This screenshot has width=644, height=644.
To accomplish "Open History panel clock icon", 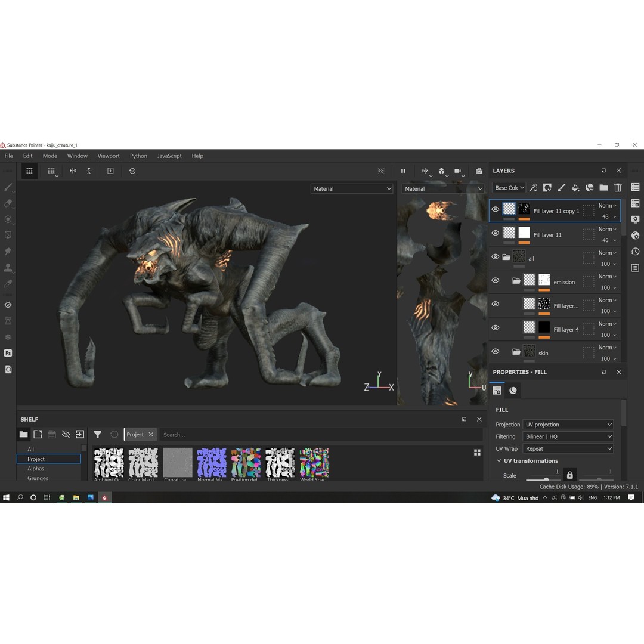I will click(636, 252).
